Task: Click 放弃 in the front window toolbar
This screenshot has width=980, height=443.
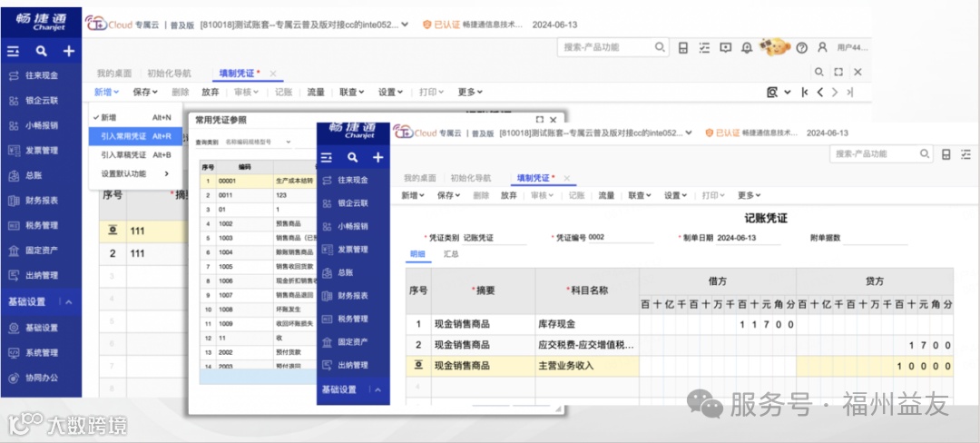Action: tap(509, 195)
